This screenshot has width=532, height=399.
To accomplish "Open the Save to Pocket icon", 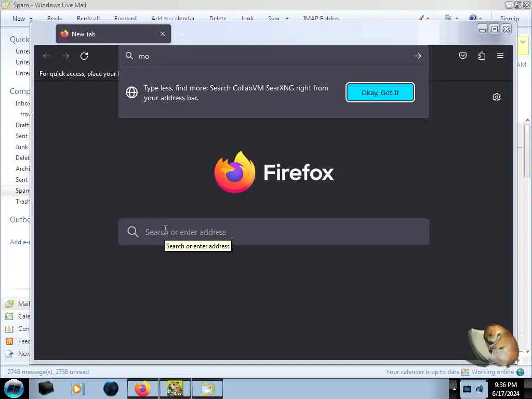I will click(463, 56).
